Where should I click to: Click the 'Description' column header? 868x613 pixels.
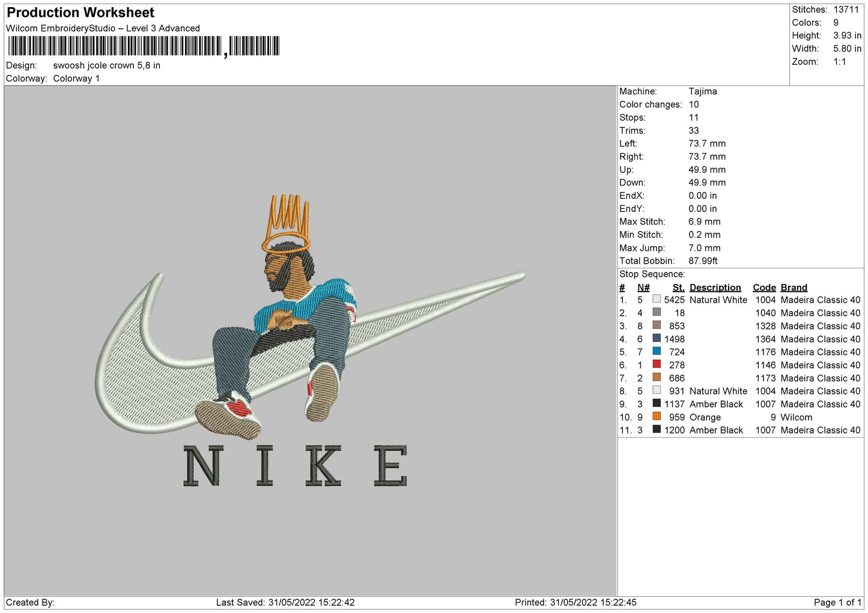click(x=715, y=288)
